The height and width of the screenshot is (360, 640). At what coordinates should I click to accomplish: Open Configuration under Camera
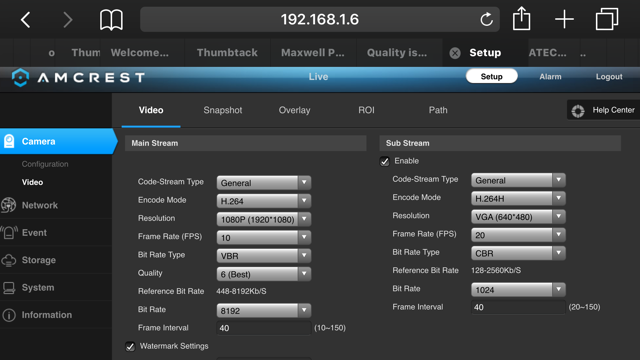point(45,164)
